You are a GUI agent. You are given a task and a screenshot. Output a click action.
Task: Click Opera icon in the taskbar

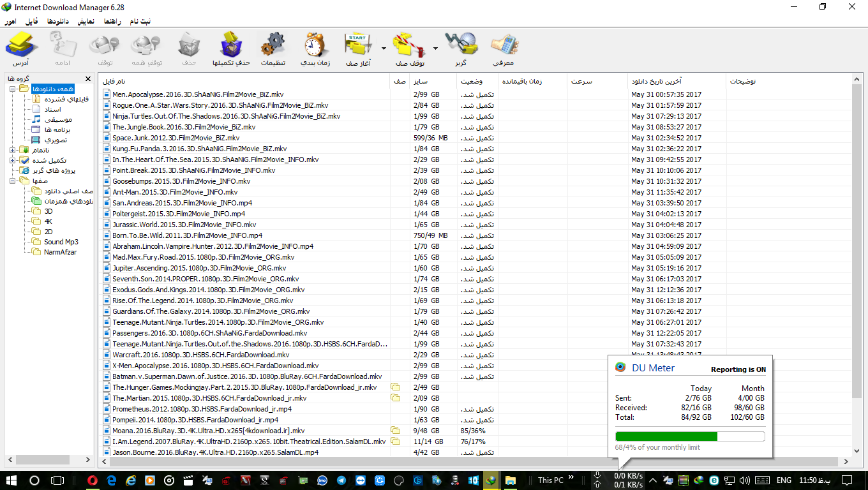[x=92, y=480]
